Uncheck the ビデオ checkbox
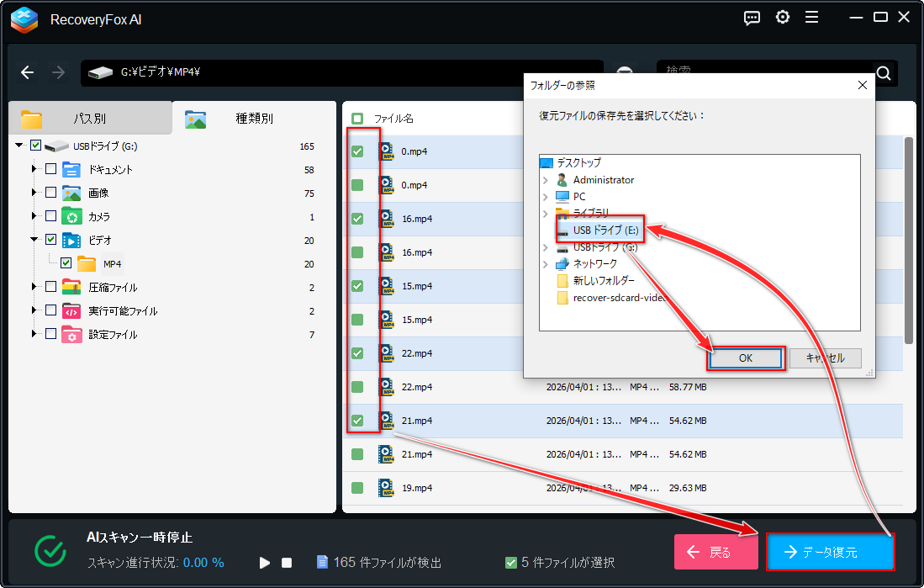Viewport: 924px width, 588px height. 50,240
